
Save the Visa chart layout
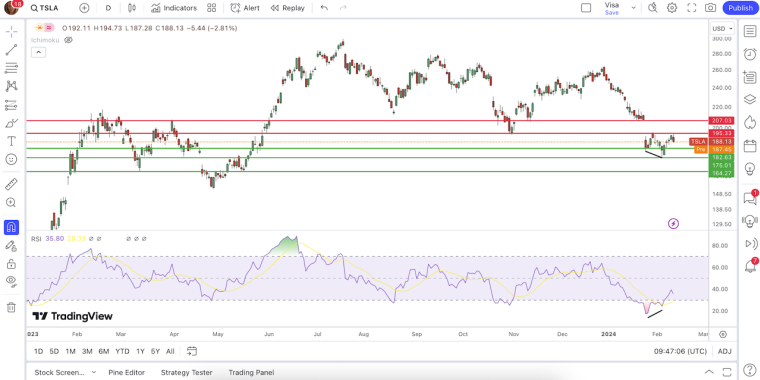click(x=612, y=13)
